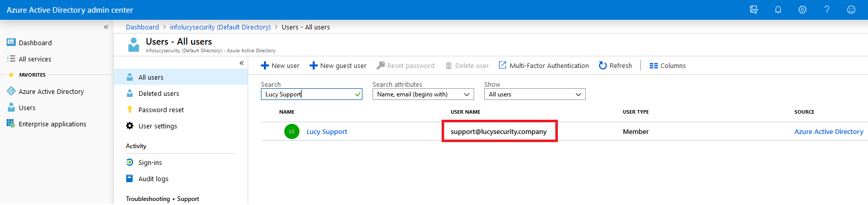868x205 pixels.
Task: Click the Reset password button
Action: click(406, 65)
